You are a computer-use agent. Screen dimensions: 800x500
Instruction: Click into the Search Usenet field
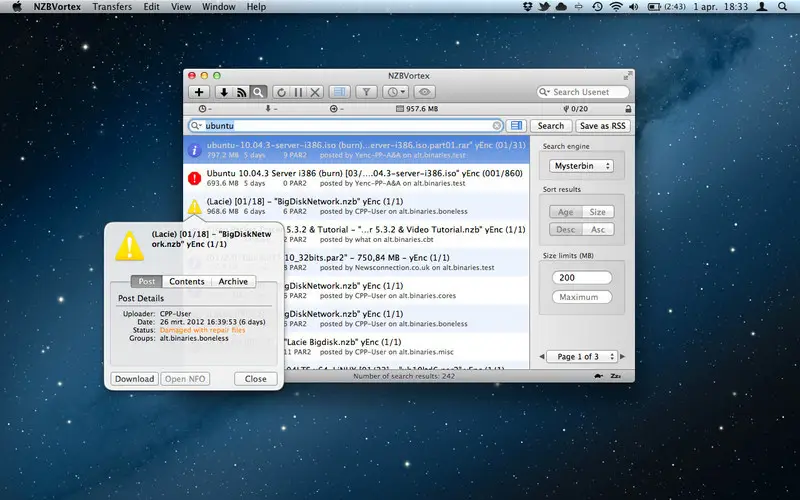[x=584, y=92]
